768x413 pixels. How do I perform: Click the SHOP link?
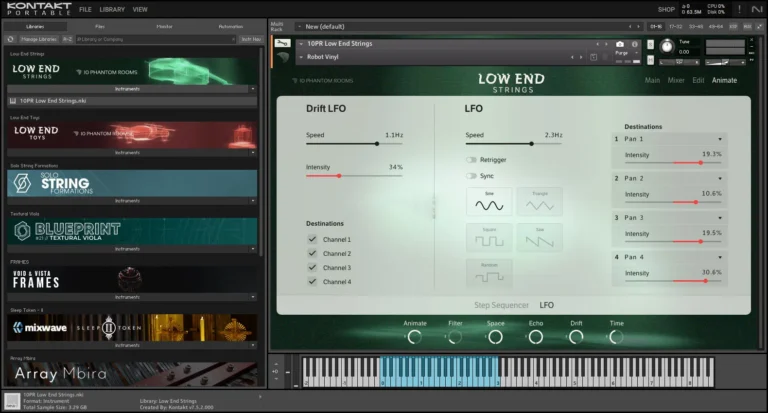click(666, 9)
